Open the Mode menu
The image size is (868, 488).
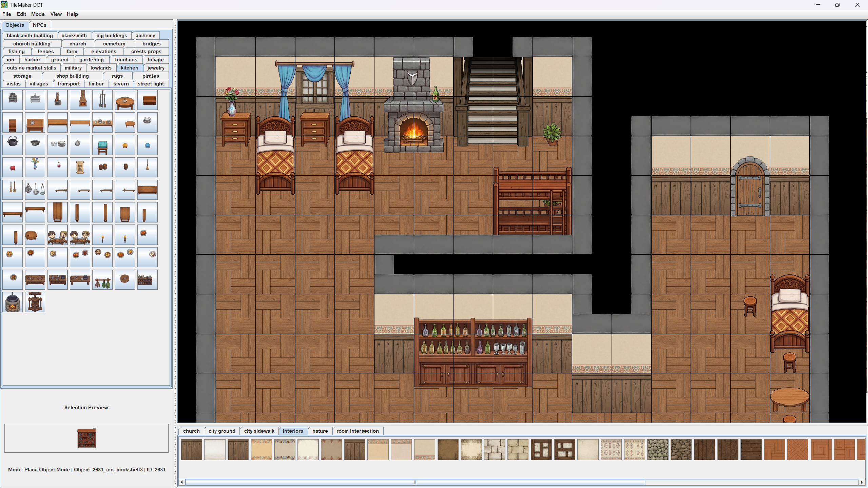click(x=38, y=14)
